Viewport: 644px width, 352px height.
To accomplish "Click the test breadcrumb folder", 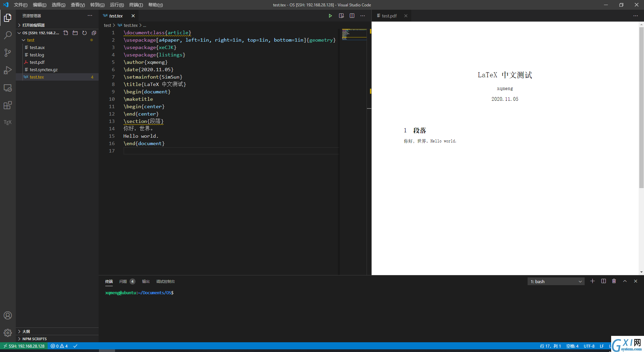I will point(107,26).
